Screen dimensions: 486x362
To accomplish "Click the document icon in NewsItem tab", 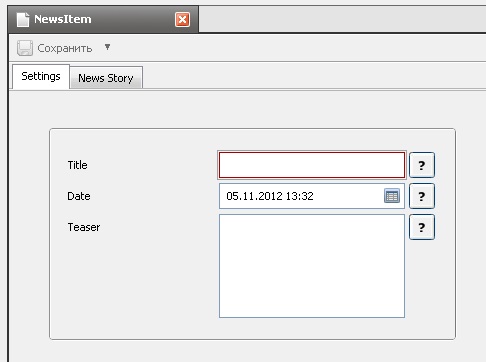I will 23,19.
